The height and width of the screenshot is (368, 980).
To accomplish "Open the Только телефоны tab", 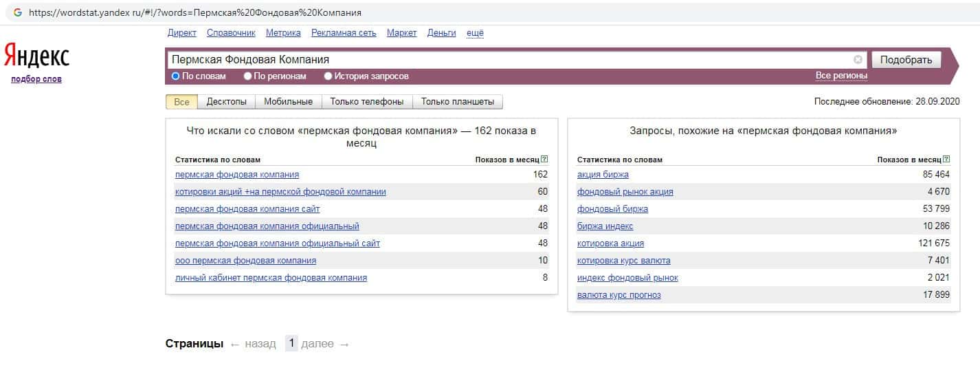I will [x=366, y=102].
